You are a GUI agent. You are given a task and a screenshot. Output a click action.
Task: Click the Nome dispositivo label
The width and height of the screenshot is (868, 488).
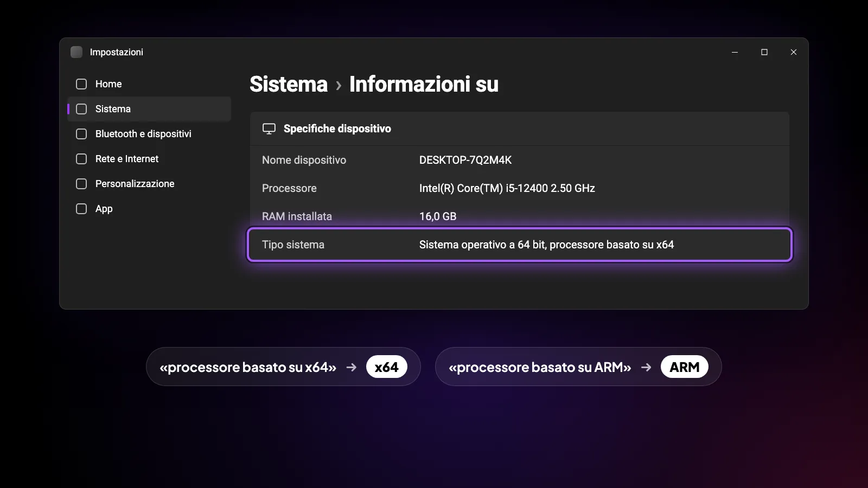click(x=304, y=160)
